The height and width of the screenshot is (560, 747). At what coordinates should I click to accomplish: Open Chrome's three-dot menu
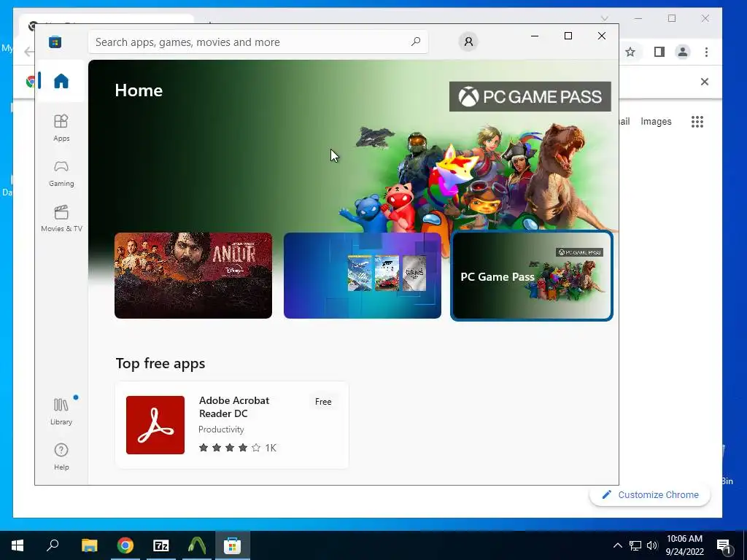[706, 52]
